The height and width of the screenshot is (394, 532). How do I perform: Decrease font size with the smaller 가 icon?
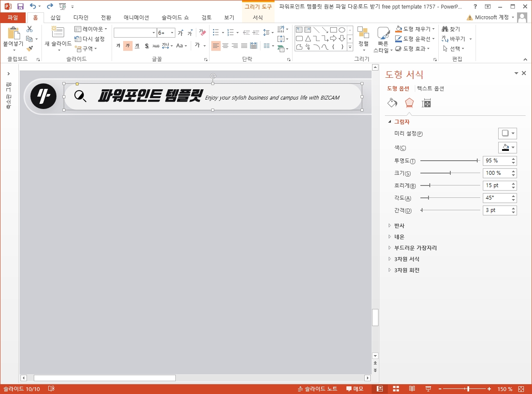pos(189,32)
